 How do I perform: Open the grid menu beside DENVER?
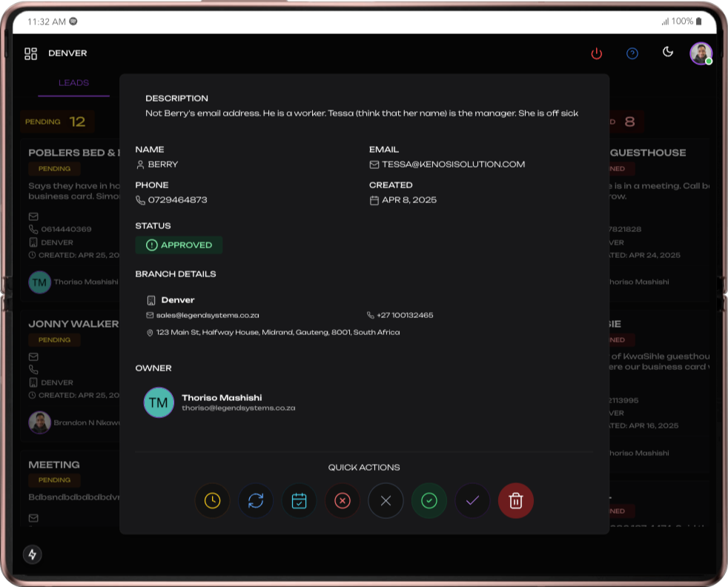point(30,53)
